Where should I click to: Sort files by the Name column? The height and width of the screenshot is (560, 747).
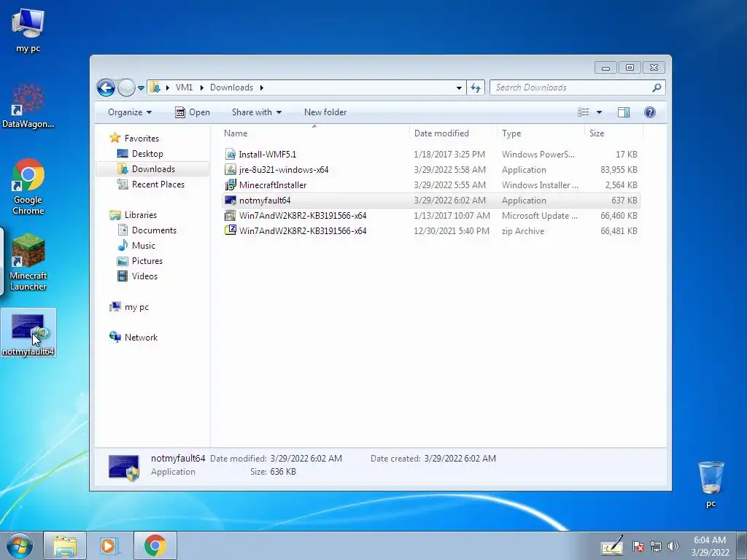314,133
